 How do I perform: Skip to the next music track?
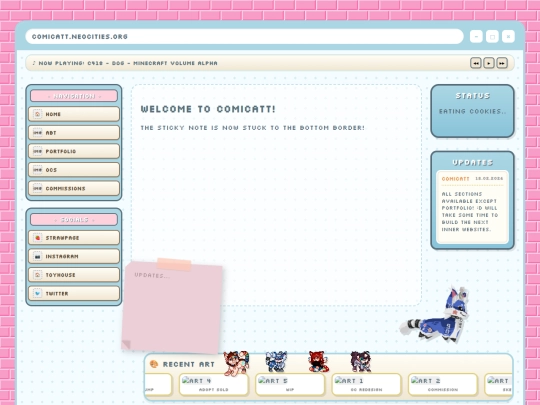point(502,63)
